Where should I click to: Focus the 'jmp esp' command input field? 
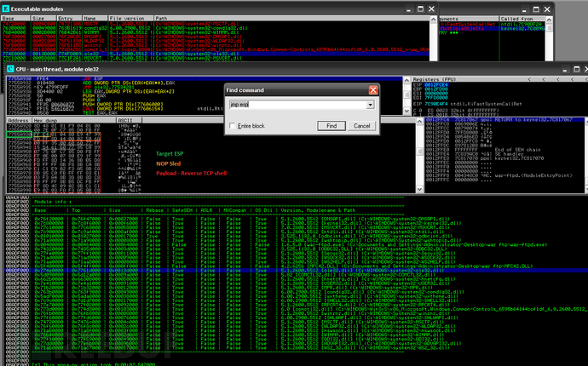(x=296, y=105)
